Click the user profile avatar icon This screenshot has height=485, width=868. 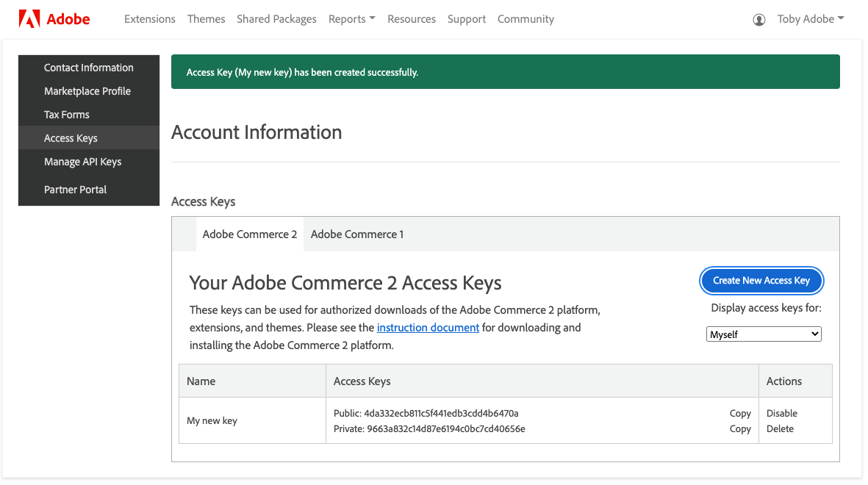point(759,20)
